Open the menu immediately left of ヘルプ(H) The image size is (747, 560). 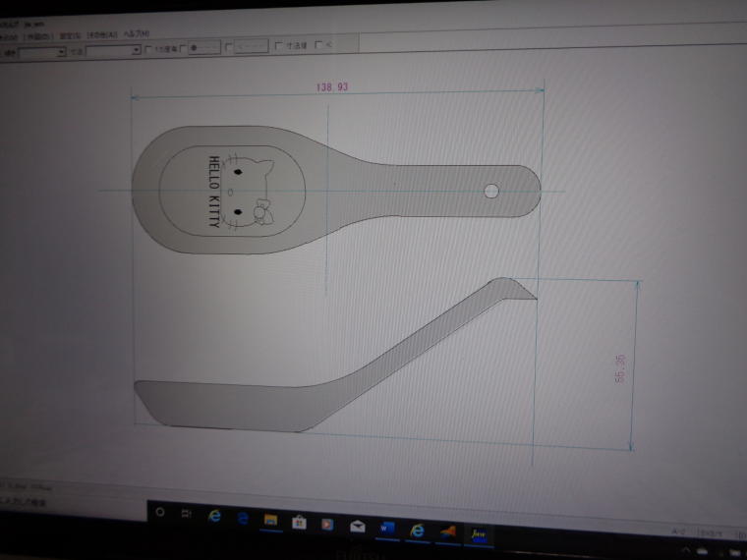tap(102, 35)
